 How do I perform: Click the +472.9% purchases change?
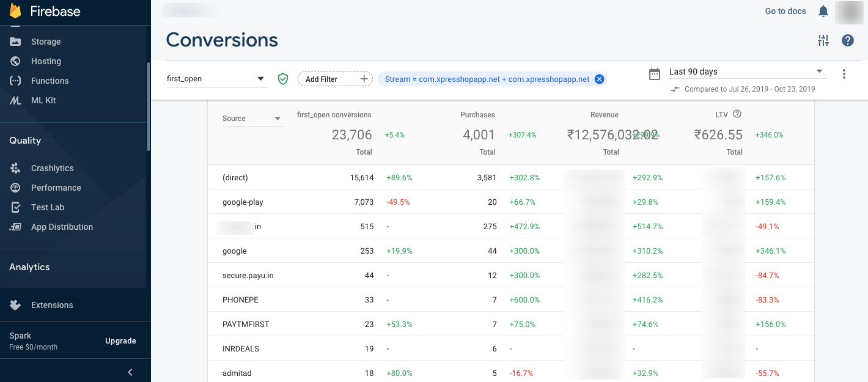tap(524, 227)
